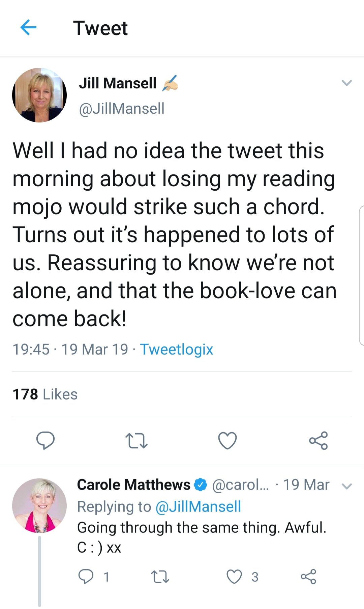The image size is (364, 609).
Task: Open Jill Mansell's profile picture
Action: (x=39, y=95)
